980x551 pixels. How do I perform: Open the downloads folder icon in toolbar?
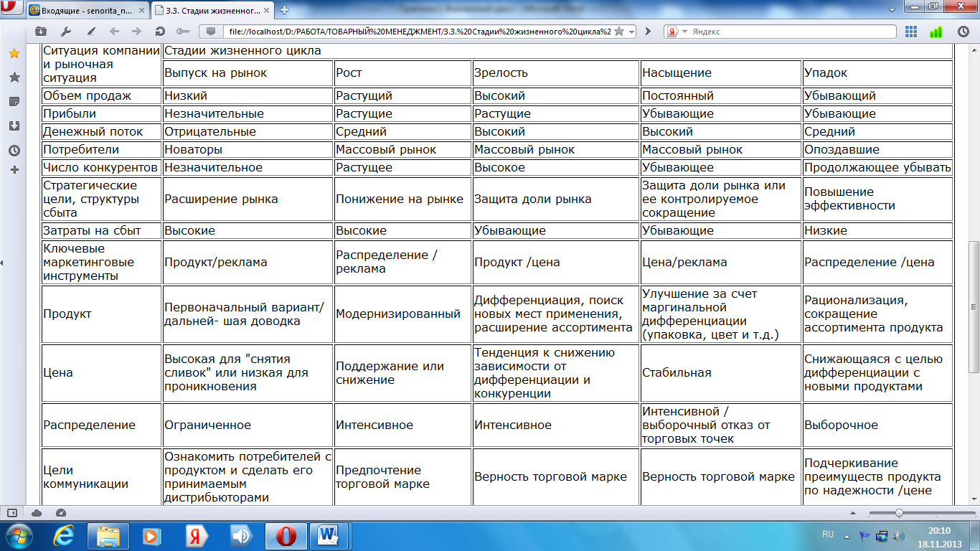pos(41,32)
